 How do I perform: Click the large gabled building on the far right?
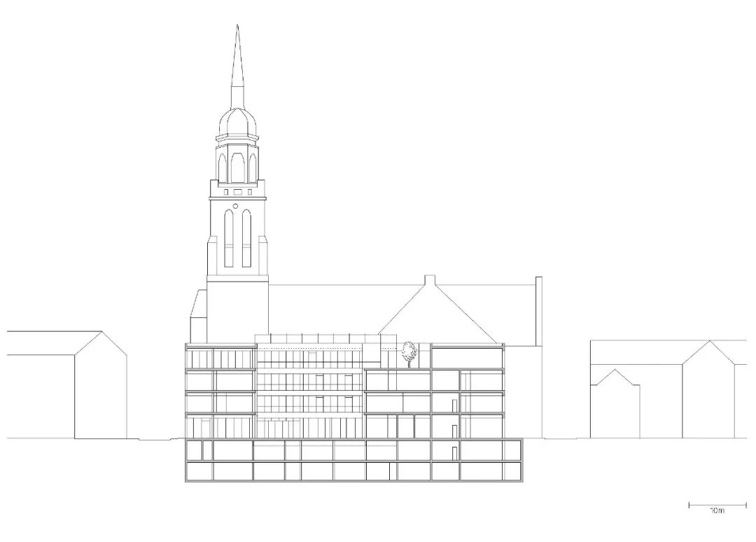pyautogui.click(x=708, y=392)
